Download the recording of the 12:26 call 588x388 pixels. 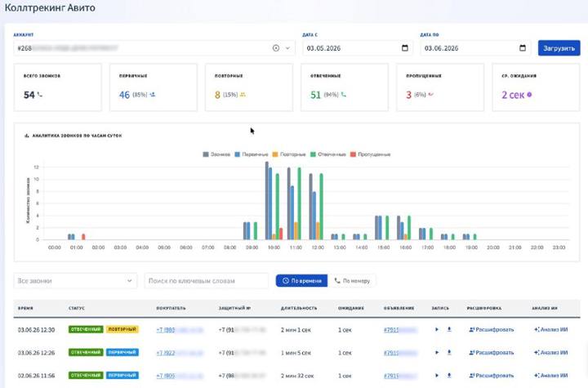click(449, 352)
